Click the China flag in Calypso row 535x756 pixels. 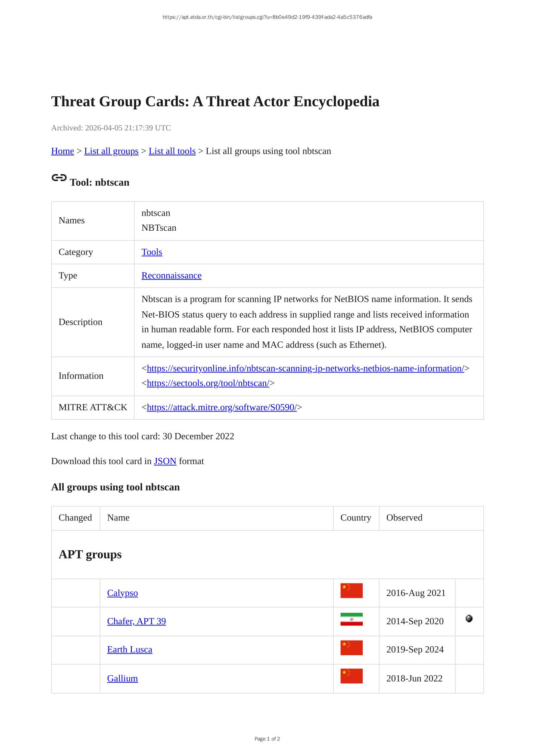click(351, 591)
